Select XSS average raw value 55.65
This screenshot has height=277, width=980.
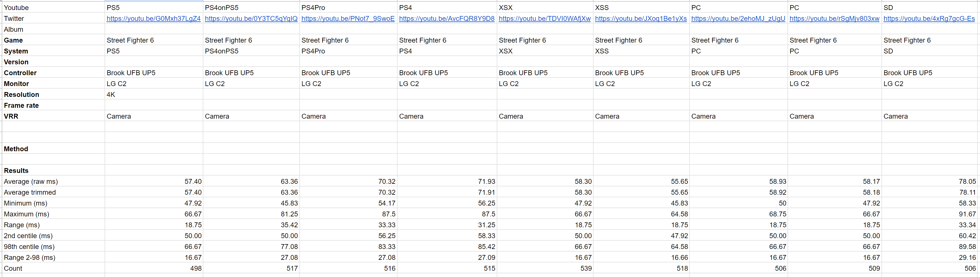click(642, 182)
